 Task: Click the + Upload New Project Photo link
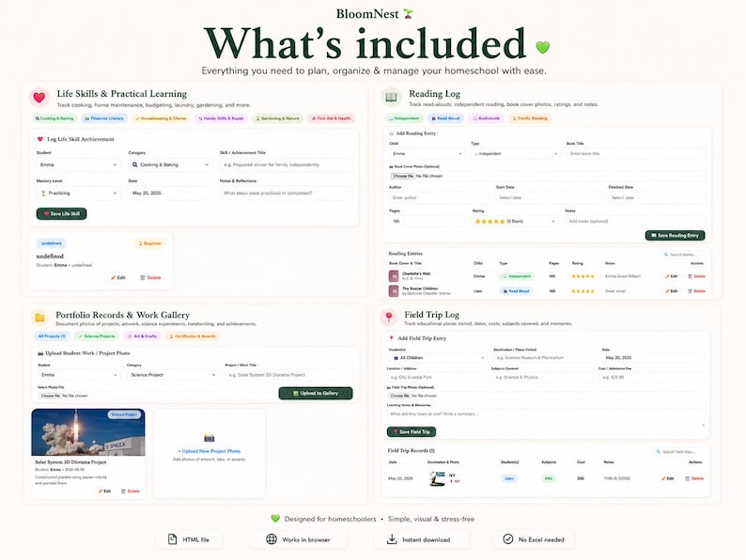click(x=210, y=451)
